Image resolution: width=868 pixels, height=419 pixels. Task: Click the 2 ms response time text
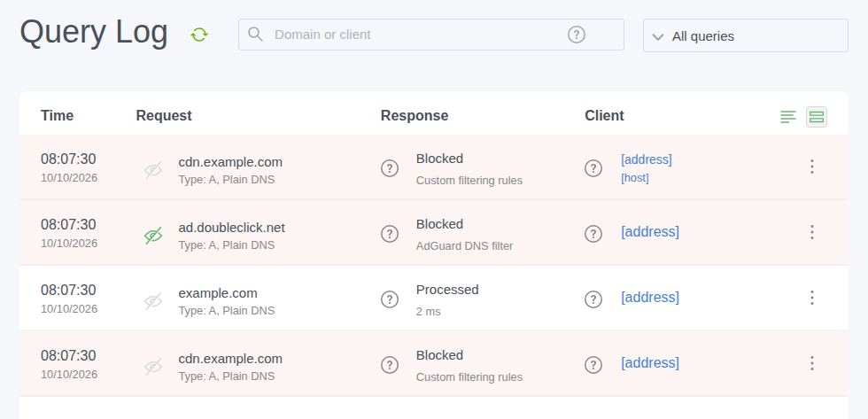[429, 312]
